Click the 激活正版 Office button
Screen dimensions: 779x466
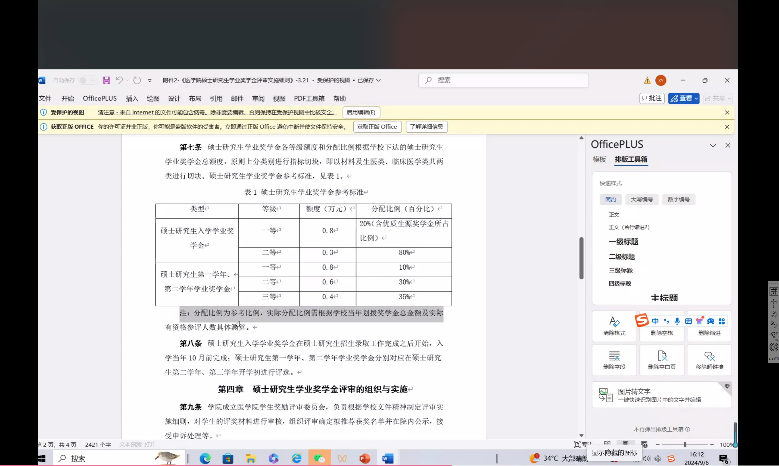[x=376, y=127]
